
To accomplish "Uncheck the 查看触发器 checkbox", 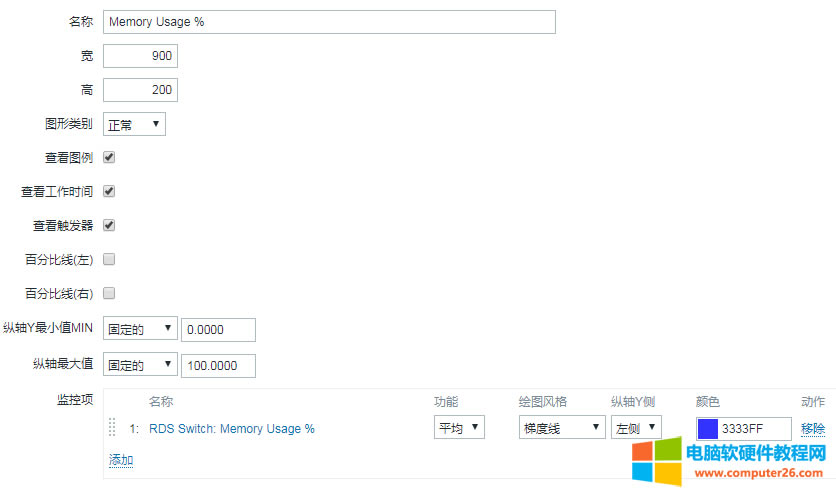I will 110,225.
